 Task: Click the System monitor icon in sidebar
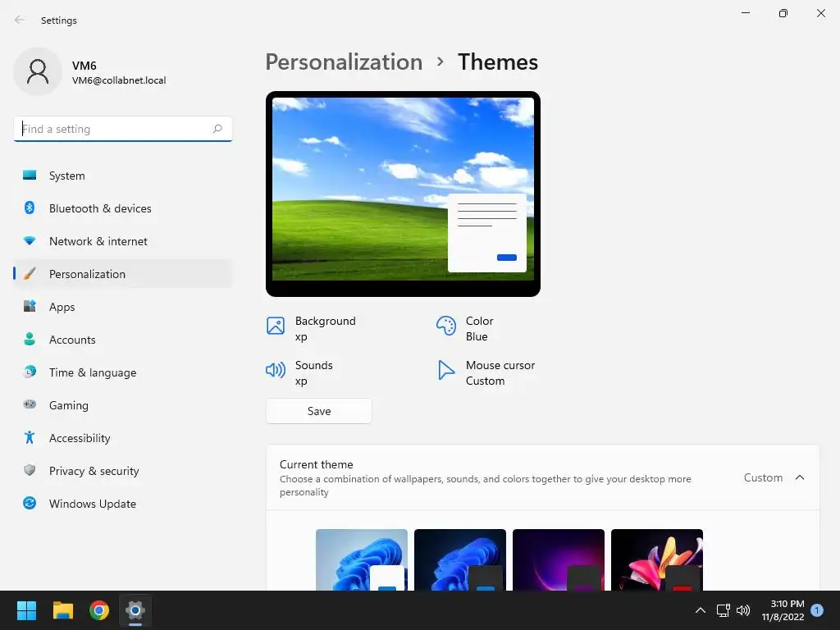[30, 176]
